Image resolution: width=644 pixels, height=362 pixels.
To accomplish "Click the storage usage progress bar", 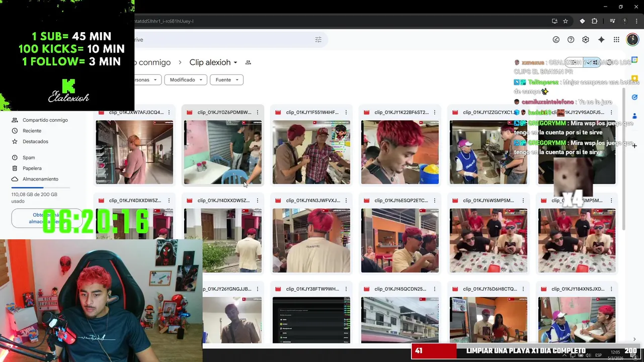I will tap(41, 188).
